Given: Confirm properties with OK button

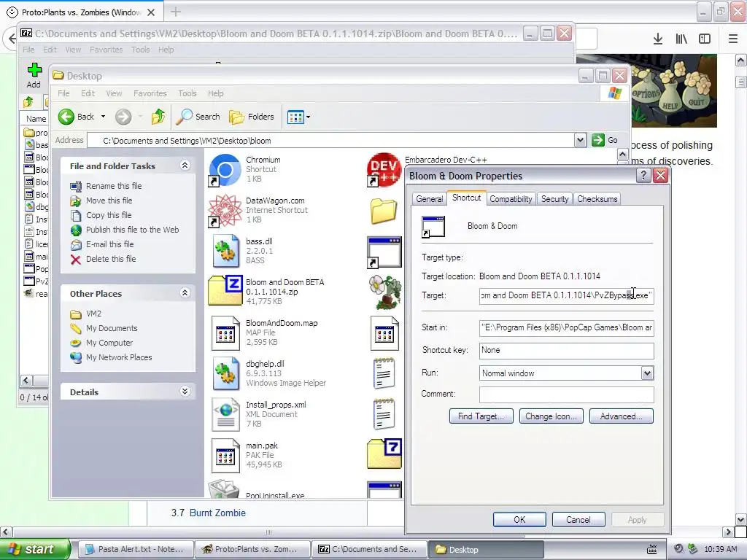Looking at the screenshot, I should (x=519, y=519).
